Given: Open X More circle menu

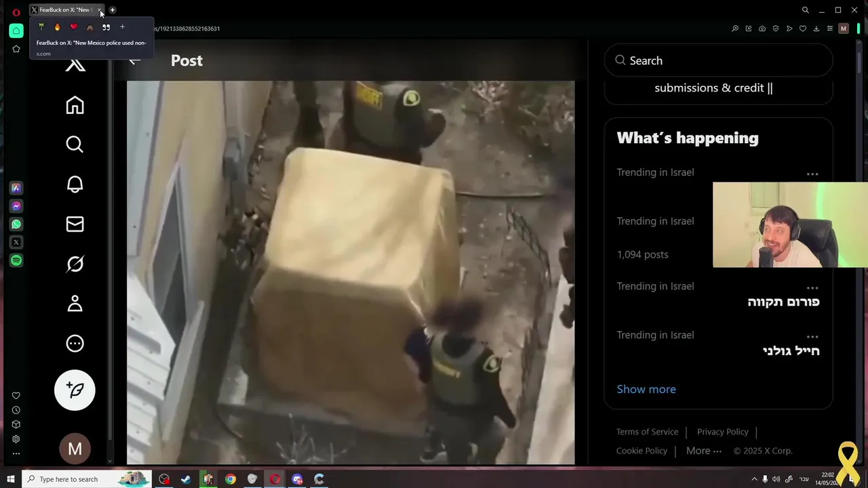Looking at the screenshot, I should tap(75, 344).
